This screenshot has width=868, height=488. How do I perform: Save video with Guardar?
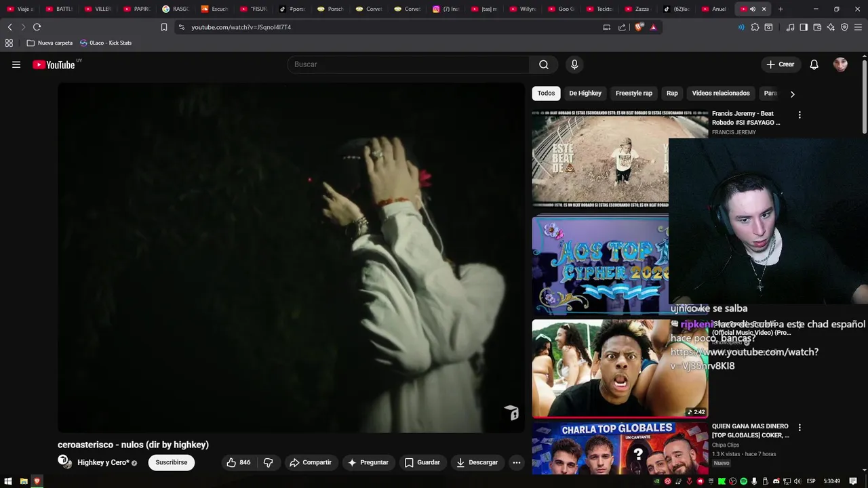(x=422, y=462)
